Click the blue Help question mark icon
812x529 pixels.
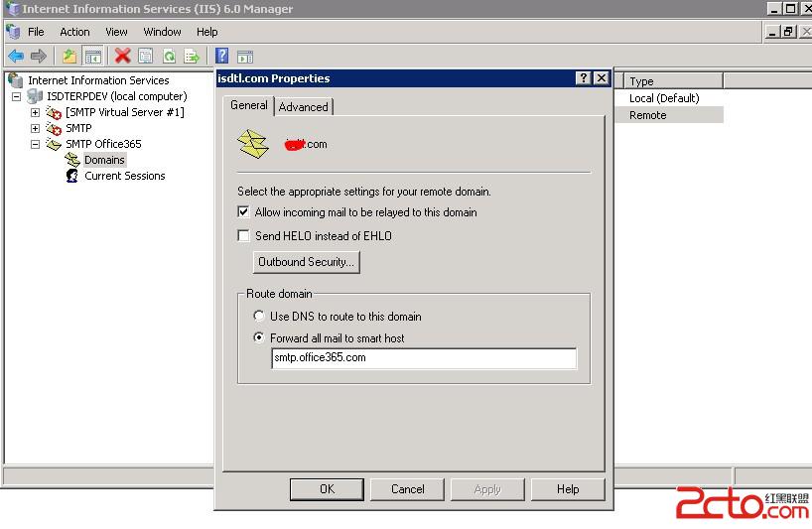[x=221, y=56]
